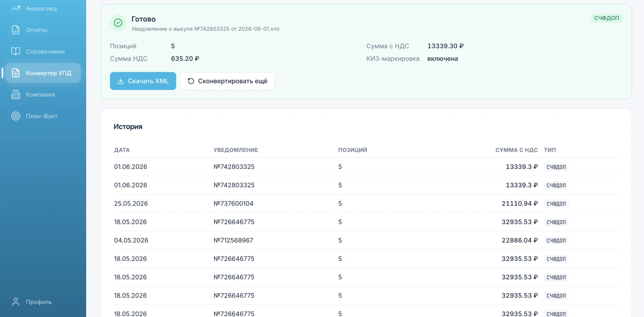
Task: Open Профиль at the sidebar bottom
Action: 43,302
